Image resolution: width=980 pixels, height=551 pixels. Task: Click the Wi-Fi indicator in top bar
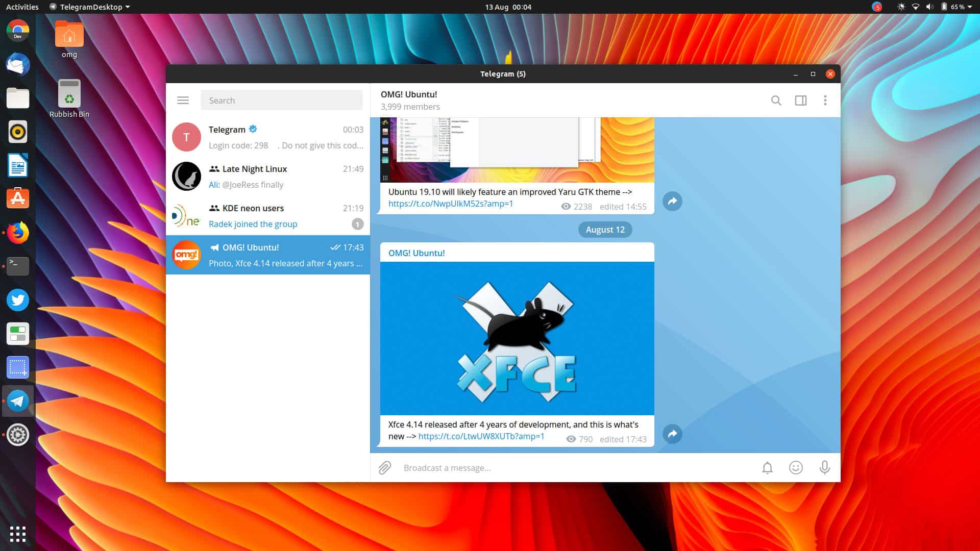(916, 7)
